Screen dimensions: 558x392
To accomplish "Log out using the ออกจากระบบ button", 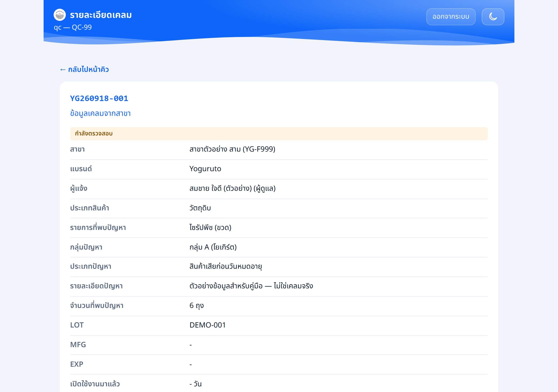I will click(451, 17).
